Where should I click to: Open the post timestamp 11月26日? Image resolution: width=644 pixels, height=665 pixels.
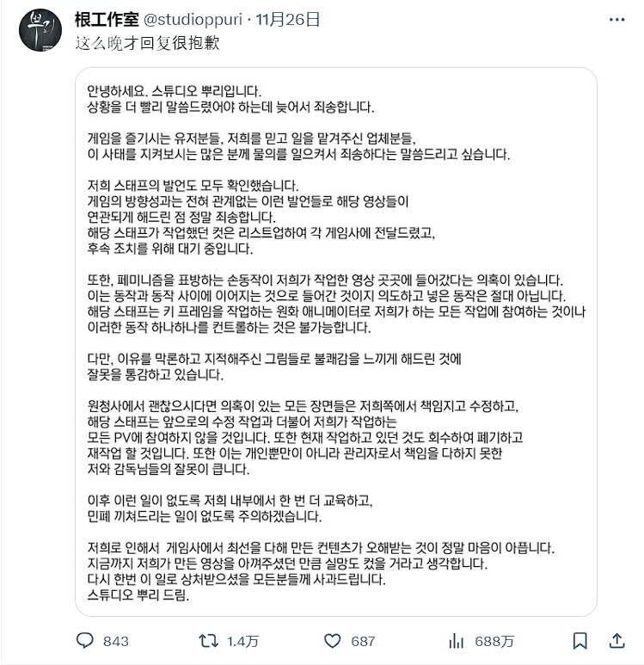point(287,20)
